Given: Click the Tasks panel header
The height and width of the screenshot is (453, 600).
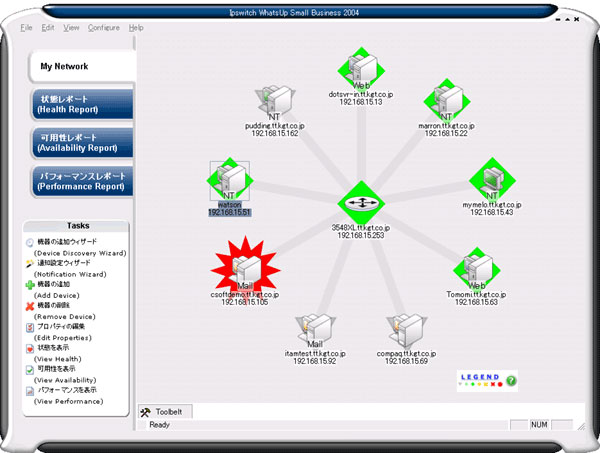Looking at the screenshot, I should (x=77, y=226).
